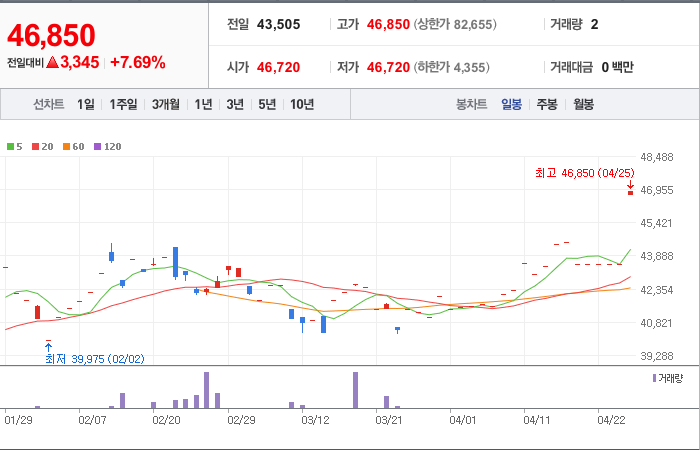This screenshot has height=450, width=700.
Task: Click the 전일 value 43,505
Action: pos(279,24)
